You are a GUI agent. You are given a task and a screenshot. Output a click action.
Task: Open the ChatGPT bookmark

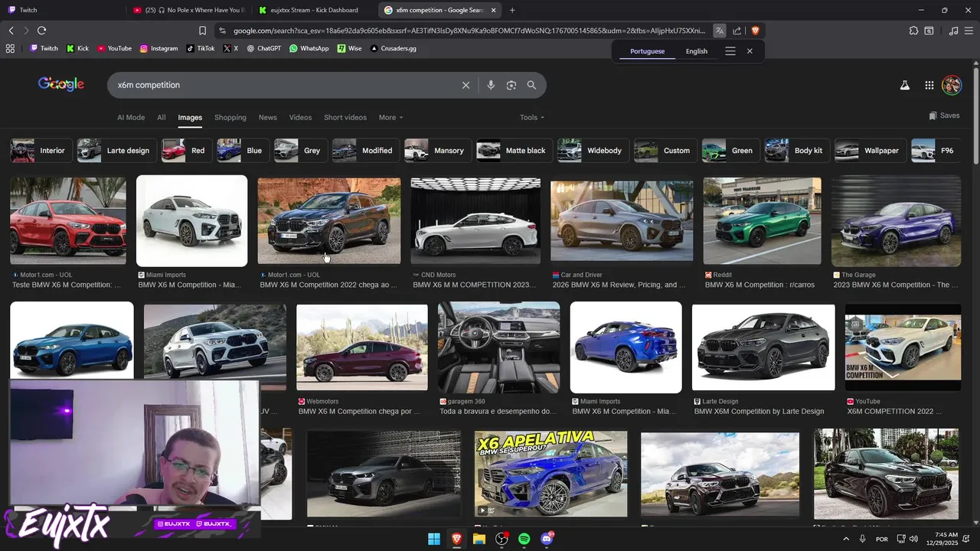263,48
